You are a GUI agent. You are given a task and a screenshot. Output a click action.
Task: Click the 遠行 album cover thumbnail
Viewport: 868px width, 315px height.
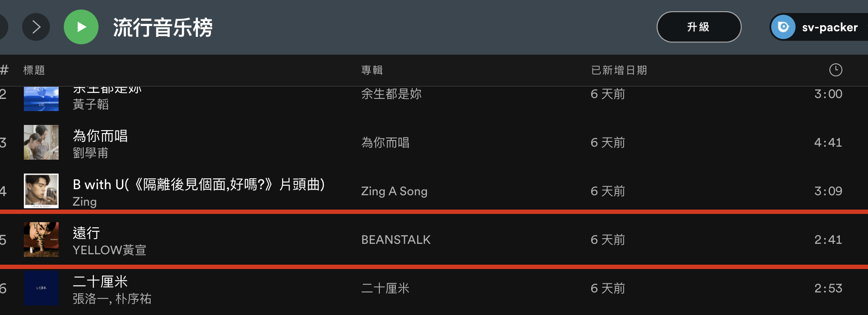click(41, 240)
